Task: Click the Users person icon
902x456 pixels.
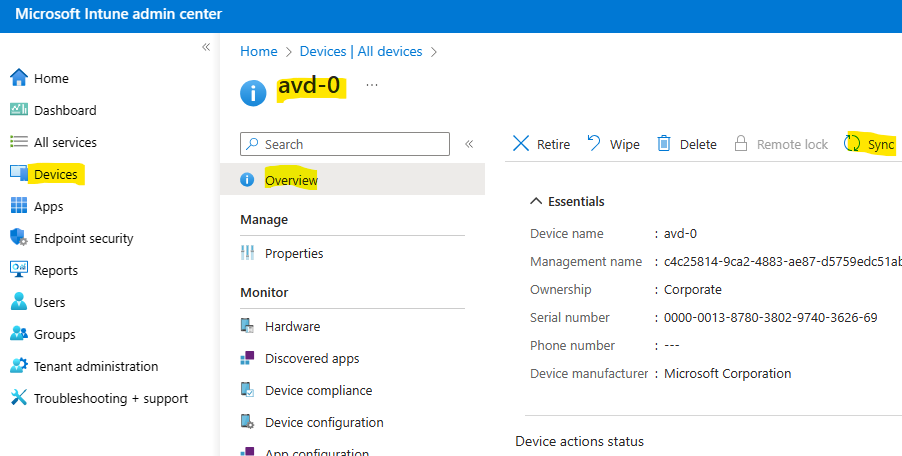Action: click(19, 301)
